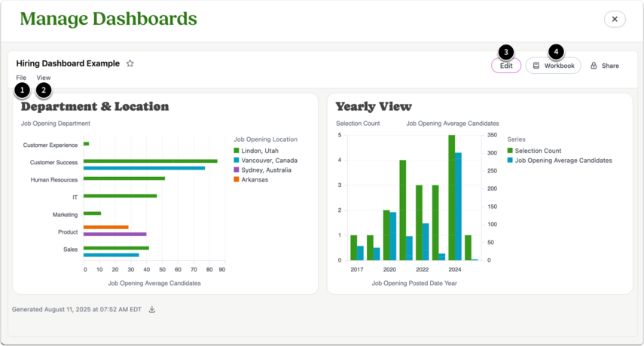The height and width of the screenshot is (346, 644).
Task: Toggle the Arkansas legend swatch
Action: click(237, 179)
